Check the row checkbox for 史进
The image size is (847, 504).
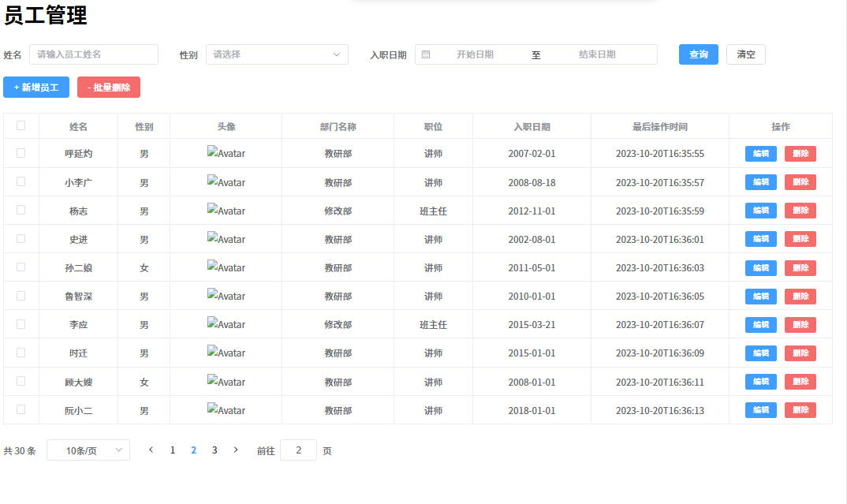point(21,238)
